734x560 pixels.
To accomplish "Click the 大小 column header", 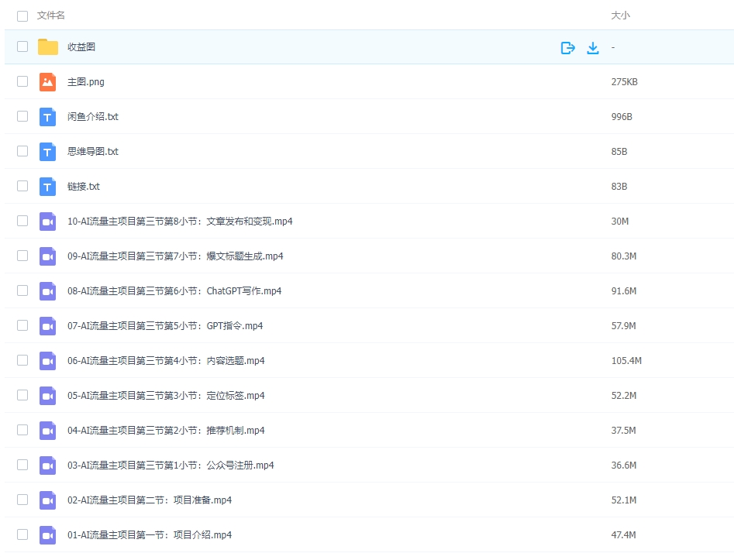I will (619, 15).
